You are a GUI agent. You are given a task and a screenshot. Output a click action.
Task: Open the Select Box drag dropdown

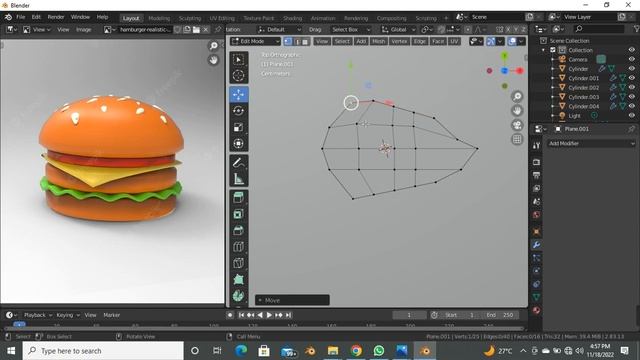coord(350,29)
